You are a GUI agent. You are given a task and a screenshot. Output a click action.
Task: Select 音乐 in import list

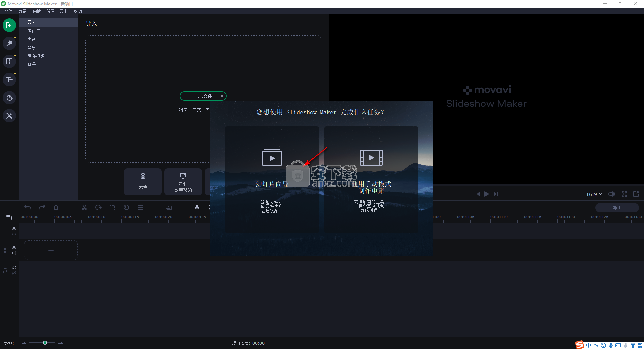pos(48,48)
